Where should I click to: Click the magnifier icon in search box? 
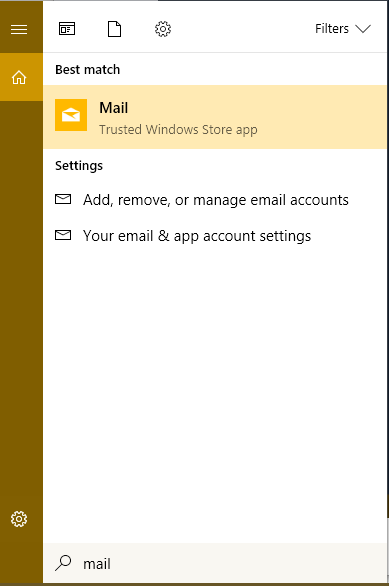coord(63,563)
